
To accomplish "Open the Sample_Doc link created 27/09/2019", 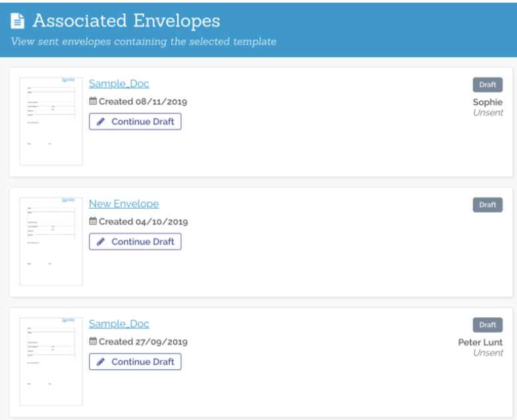I will click(119, 324).
